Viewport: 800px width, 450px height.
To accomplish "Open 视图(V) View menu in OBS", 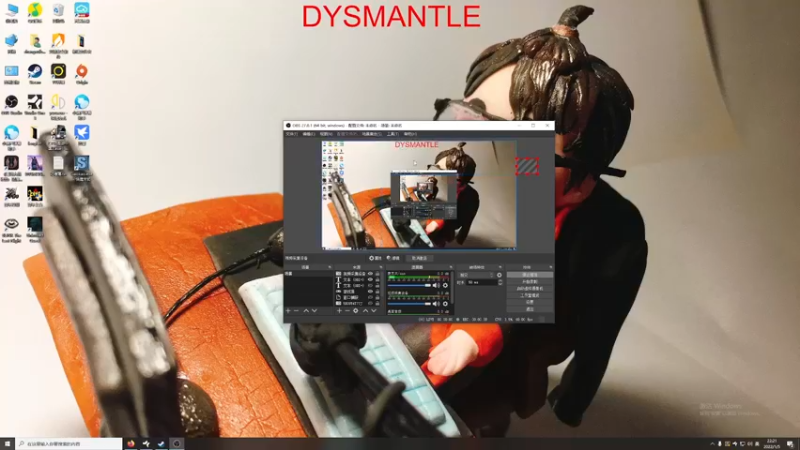I will (x=326, y=134).
